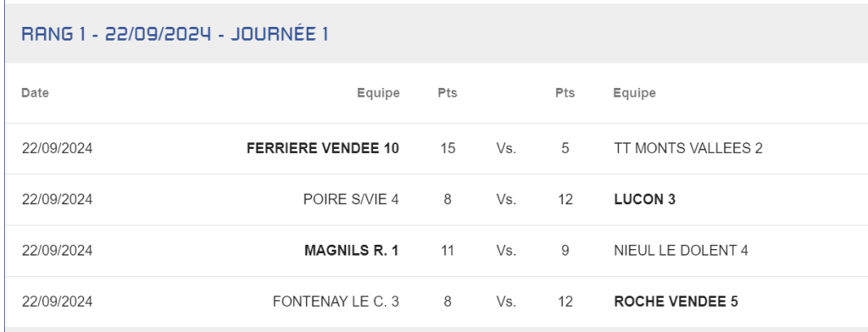Open MAGNILS R. 1 team
868x332 pixels.
[x=352, y=251]
